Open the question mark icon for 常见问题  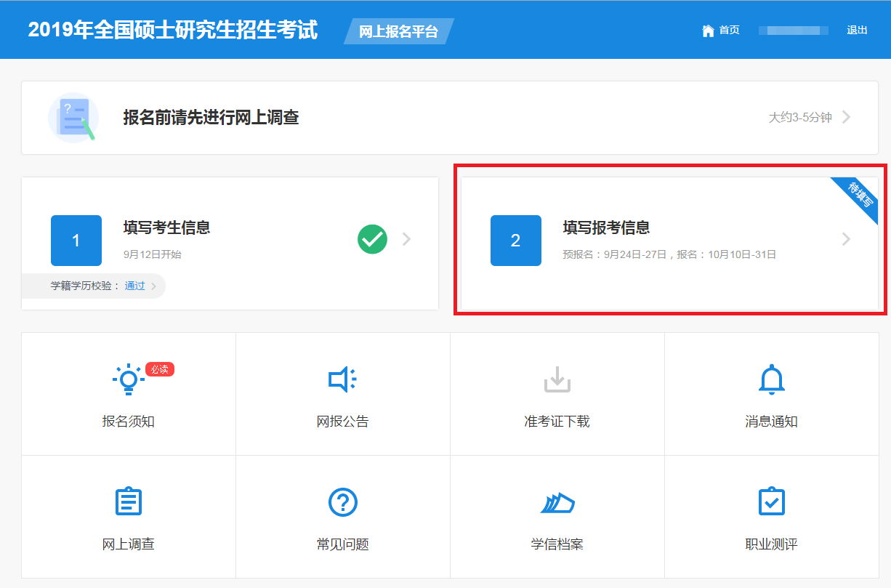[342, 502]
